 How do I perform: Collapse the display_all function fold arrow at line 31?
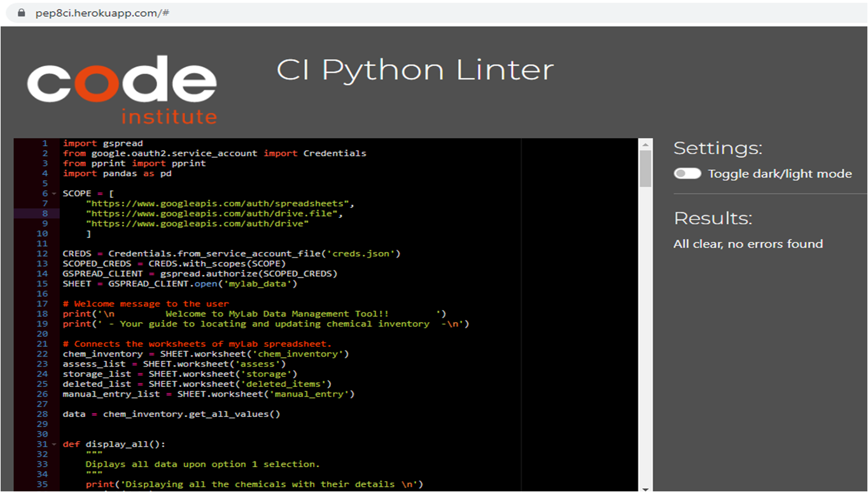point(54,444)
